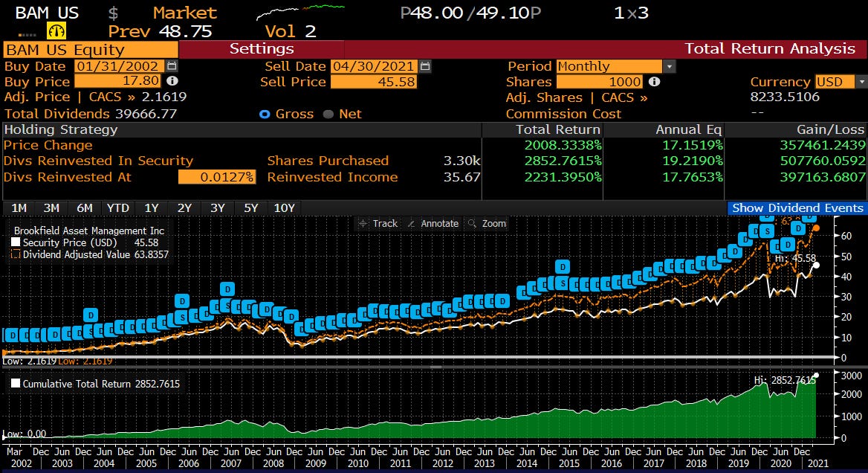
Task: Click the magnifier icon of the Zoom tool
Action: pos(472,223)
